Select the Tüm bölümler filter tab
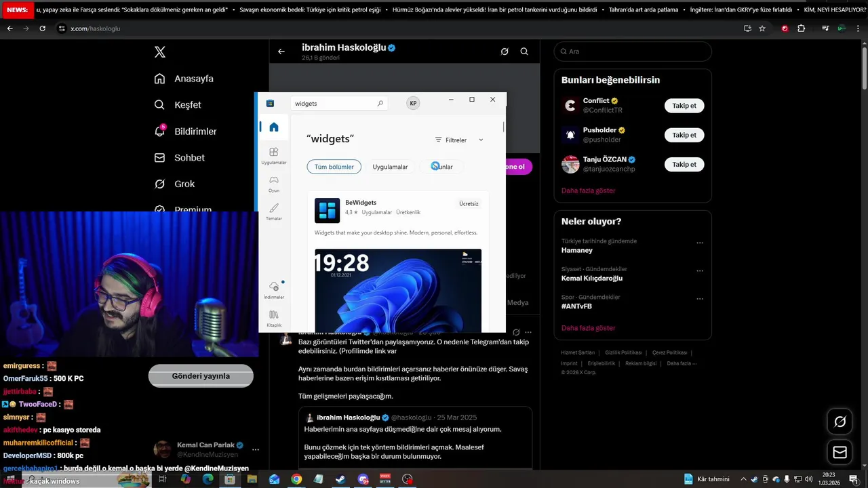The width and height of the screenshot is (868, 488). (x=334, y=167)
